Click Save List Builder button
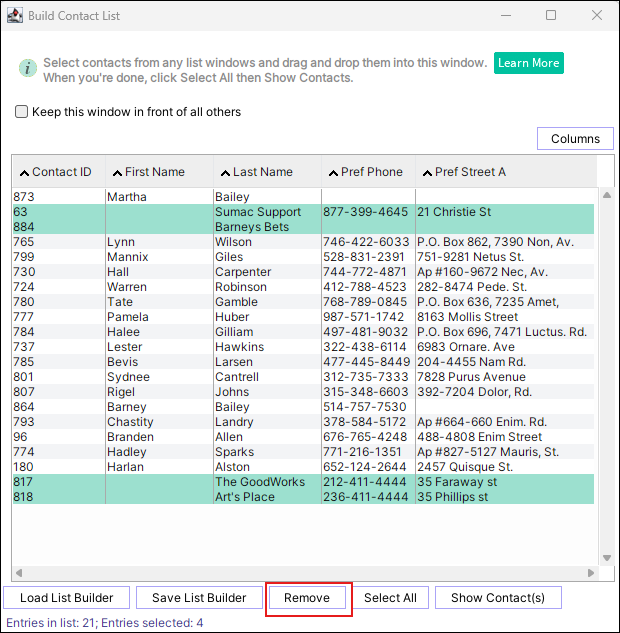Screen dimensions: 620x633 199,598
